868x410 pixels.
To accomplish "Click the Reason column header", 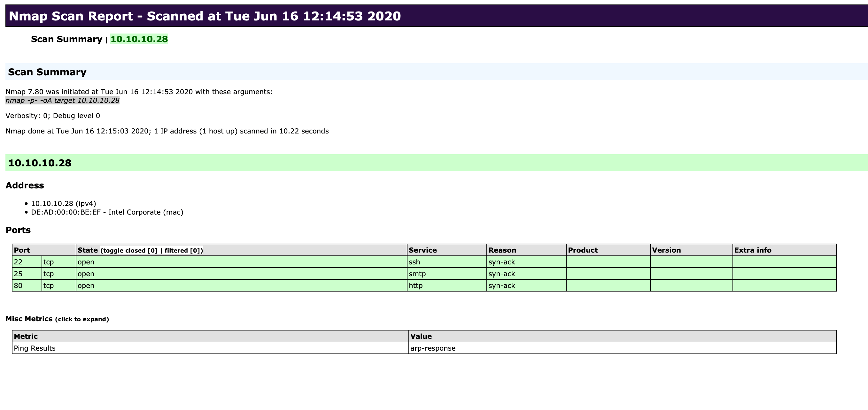I will coord(502,250).
